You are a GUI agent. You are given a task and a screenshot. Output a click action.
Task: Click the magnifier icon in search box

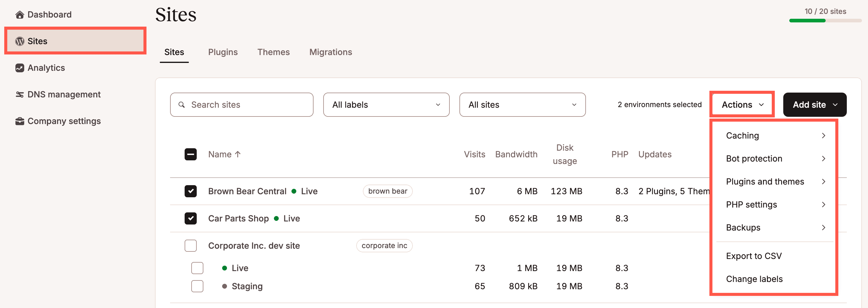point(181,105)
